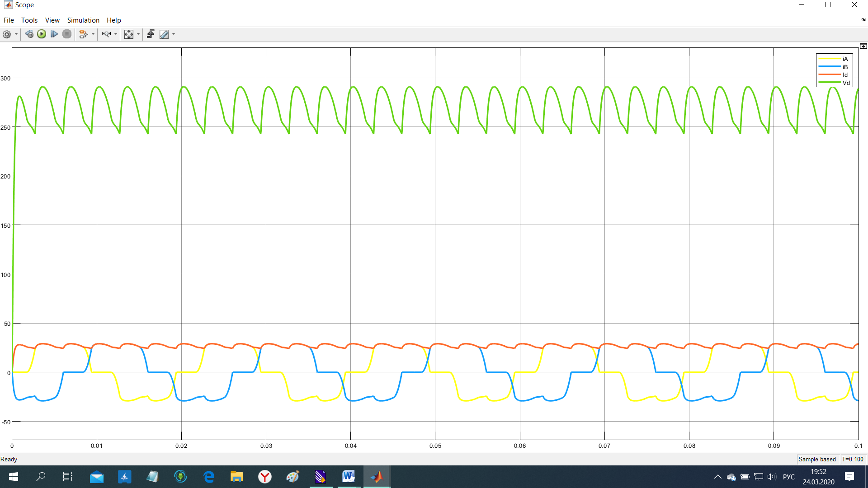Click the Highlight Simulink Block icon
Viewport: 868px width, 488px height.
tap(83, 34)
